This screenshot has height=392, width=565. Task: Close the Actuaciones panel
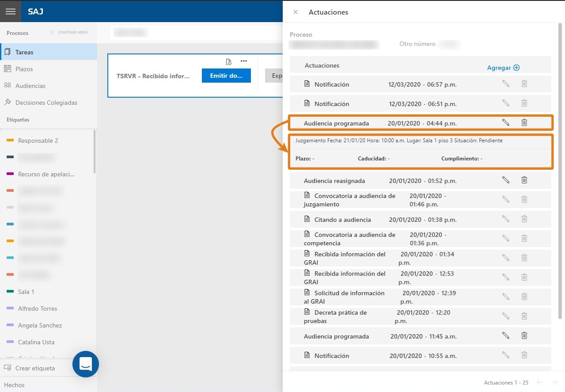point(296,12)
